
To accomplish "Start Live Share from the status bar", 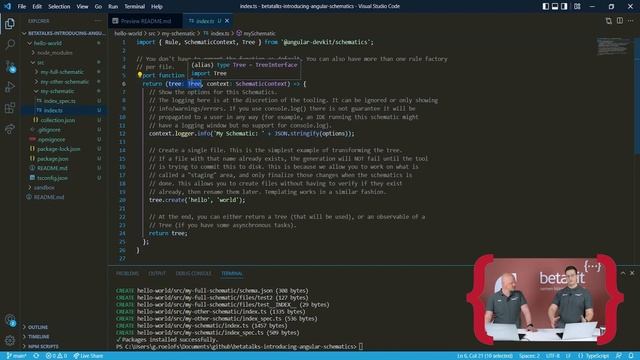I will click(x=88, y=356).
